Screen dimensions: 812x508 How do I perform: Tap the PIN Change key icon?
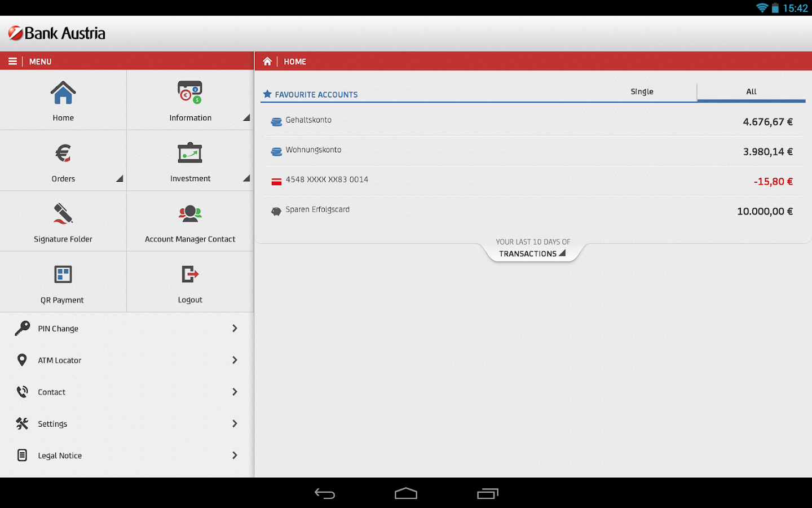click(x=23, y=329)
